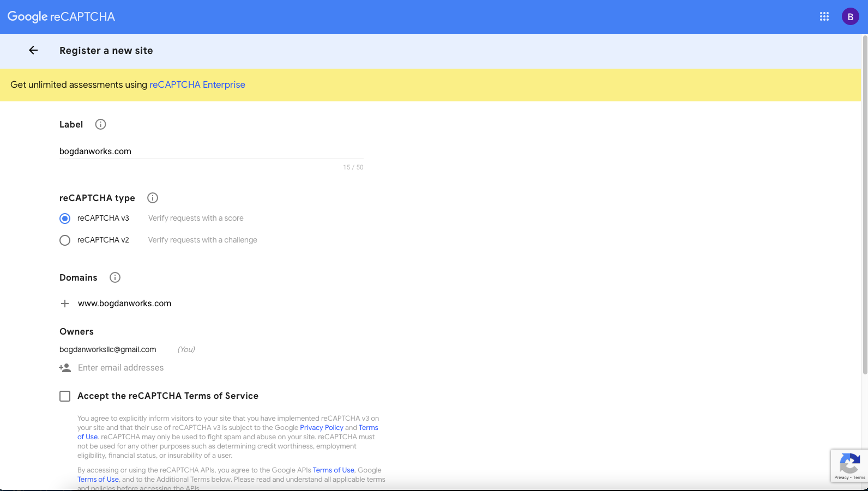Open the reCAPTCHA Enterprise link
Screen dimensions: 868x491
[197, 84]
